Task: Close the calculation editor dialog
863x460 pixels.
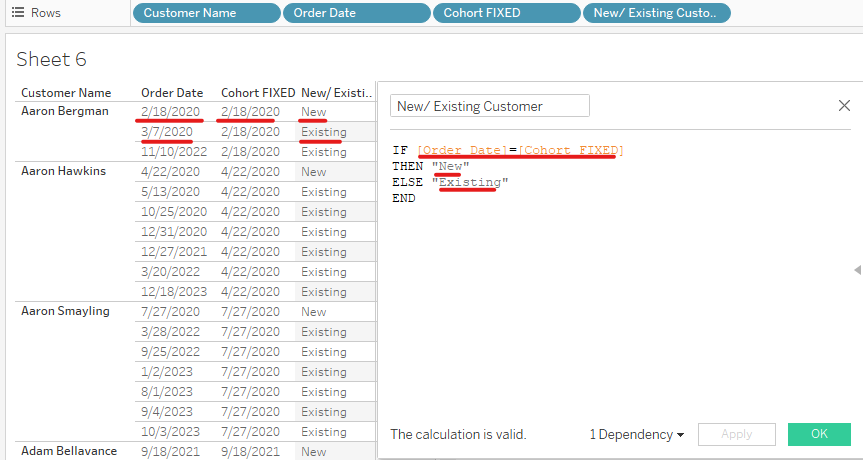Action: 844,106
